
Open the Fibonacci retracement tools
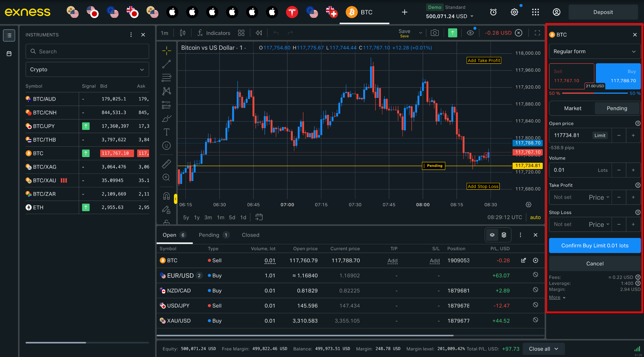tap(166, 77)
